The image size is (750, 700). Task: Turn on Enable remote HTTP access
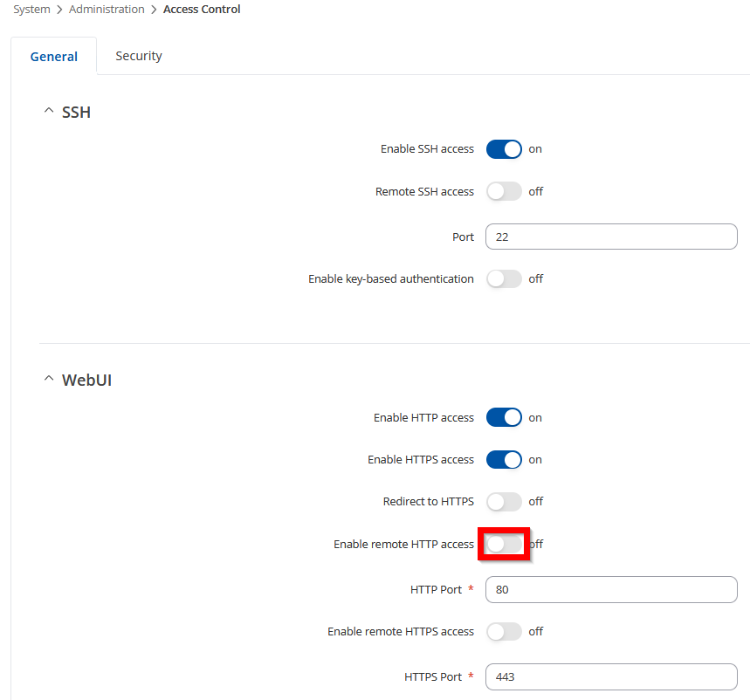504,544
